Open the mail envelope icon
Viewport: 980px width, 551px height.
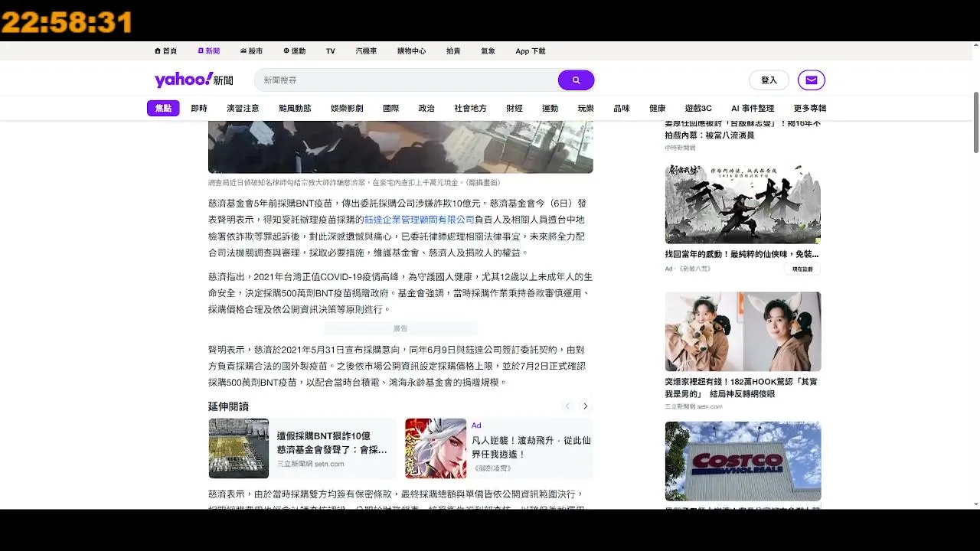811,80
